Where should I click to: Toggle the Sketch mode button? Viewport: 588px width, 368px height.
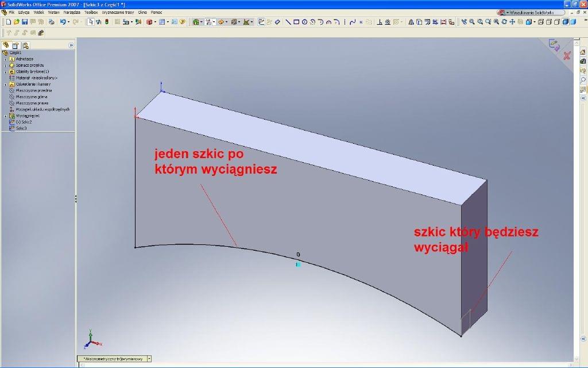tap(261, 22)
